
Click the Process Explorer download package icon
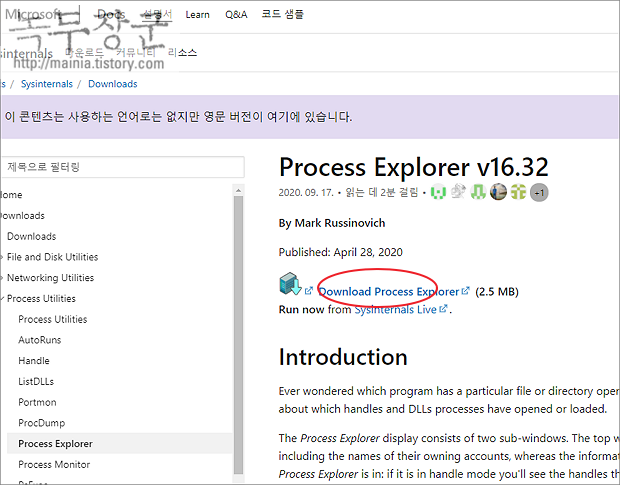click(291, 283)
